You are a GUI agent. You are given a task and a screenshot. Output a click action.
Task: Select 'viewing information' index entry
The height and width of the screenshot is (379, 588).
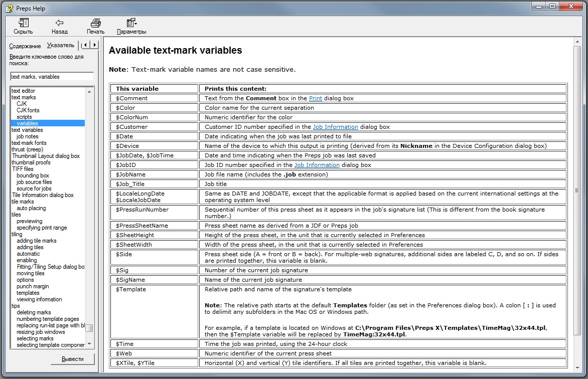point(39,299)
